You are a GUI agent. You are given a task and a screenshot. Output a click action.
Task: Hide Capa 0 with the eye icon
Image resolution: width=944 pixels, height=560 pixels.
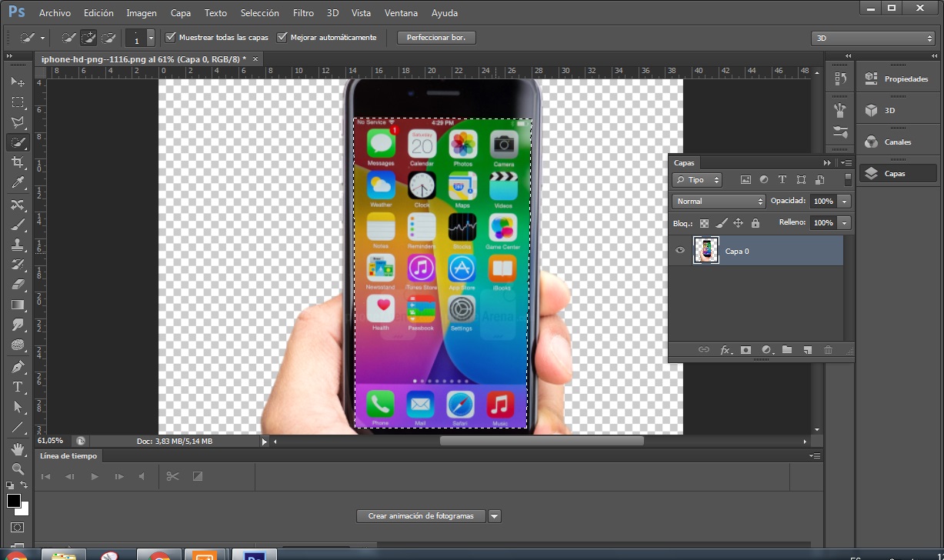click(x=680, y=251)
